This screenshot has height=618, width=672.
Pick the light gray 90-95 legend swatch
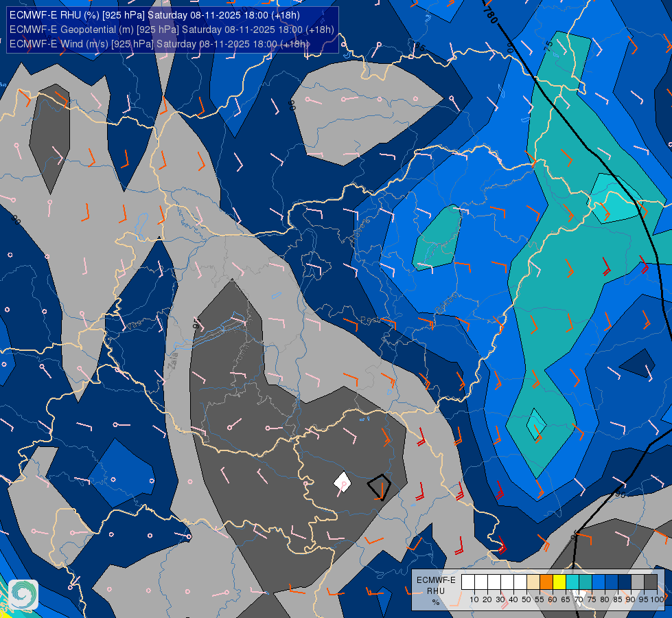click(x=638, y=582)
